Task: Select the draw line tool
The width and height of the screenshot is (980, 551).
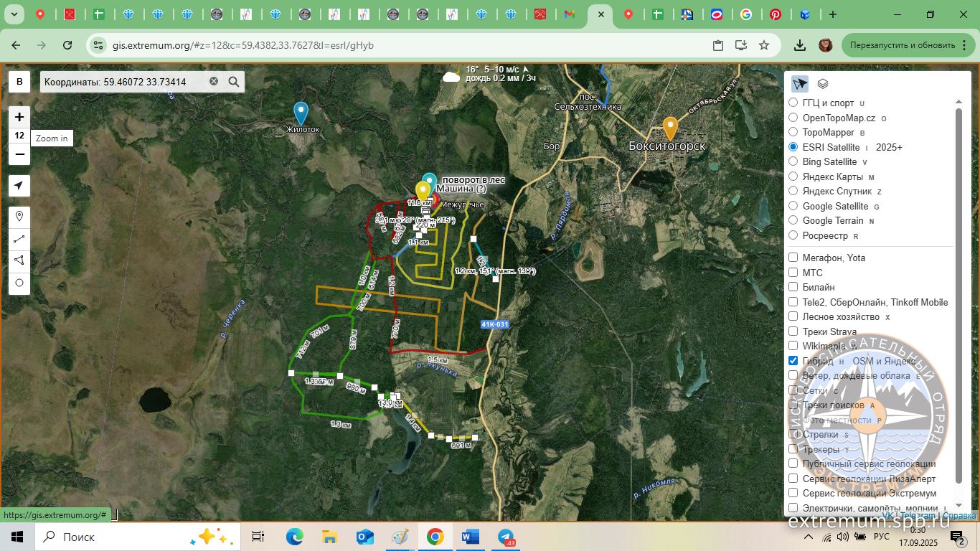Action: [19, 239]
